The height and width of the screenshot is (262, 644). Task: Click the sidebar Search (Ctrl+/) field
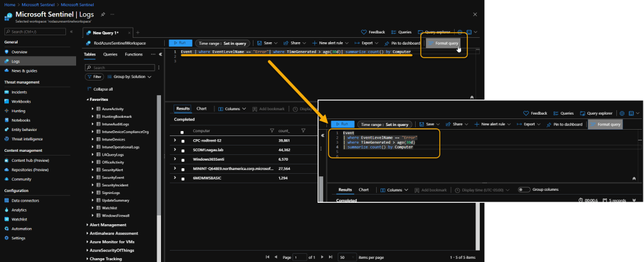35,31
